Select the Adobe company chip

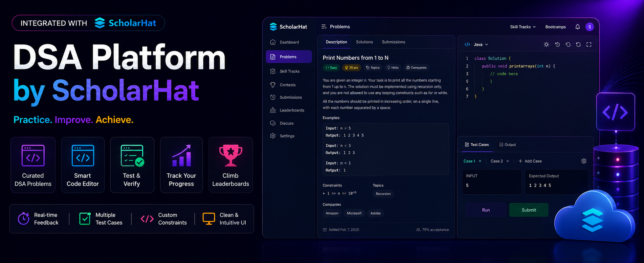click(x=375, y=213)
